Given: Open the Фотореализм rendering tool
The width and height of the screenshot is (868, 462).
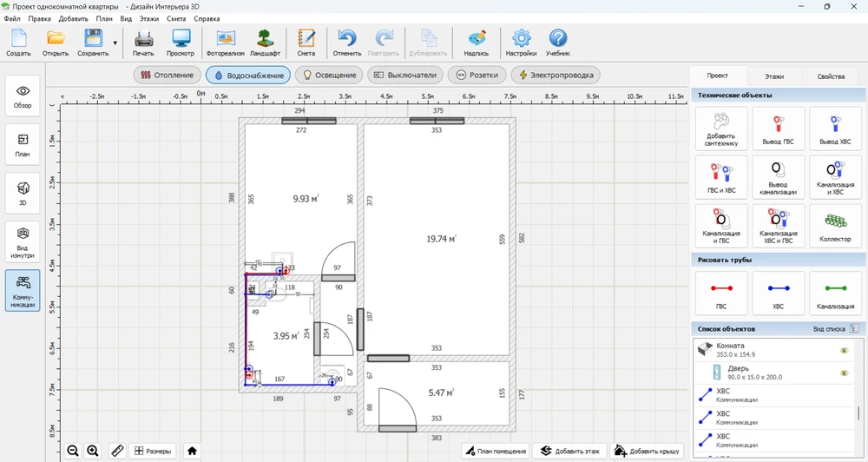Looking at the screenshot, I should pyautogui.click(x=225, y=42).
